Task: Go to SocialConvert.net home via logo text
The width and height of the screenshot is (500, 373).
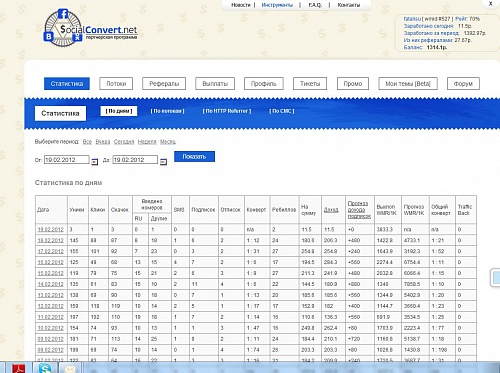Action: click(98, 30)
